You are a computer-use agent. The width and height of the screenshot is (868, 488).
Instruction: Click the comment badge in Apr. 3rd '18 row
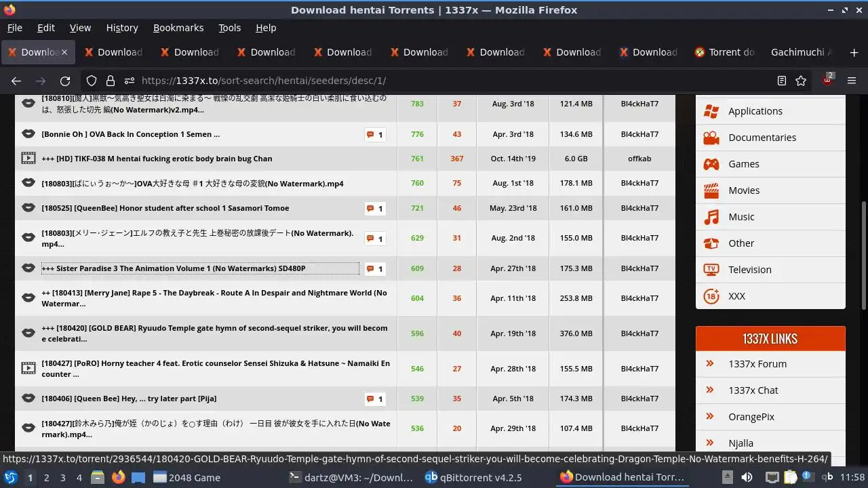[375, 135]
